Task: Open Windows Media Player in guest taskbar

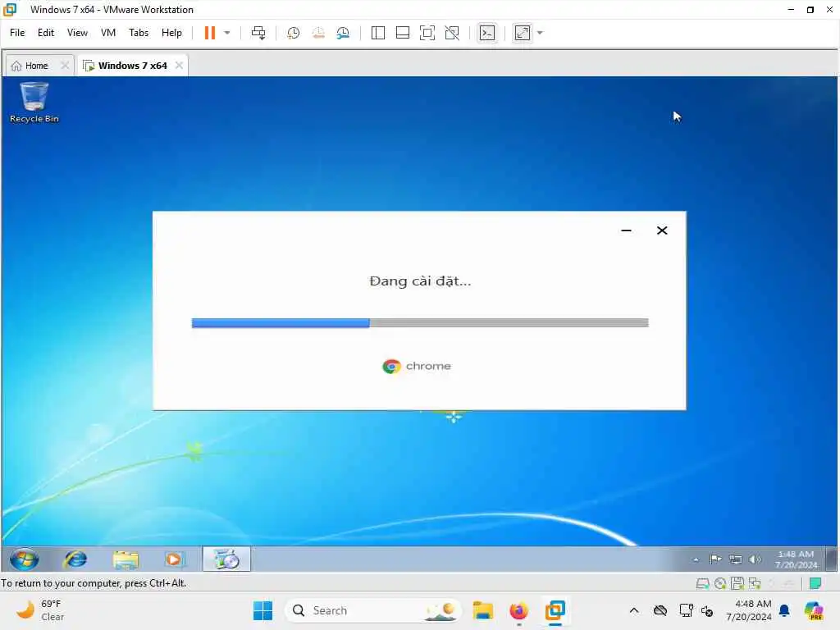Action: [174, 559]
